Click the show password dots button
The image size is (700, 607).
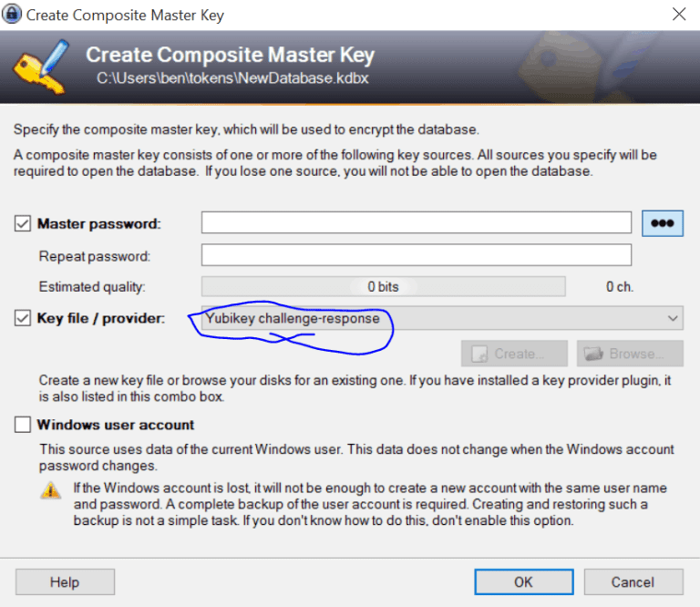(x=663, y=223)
